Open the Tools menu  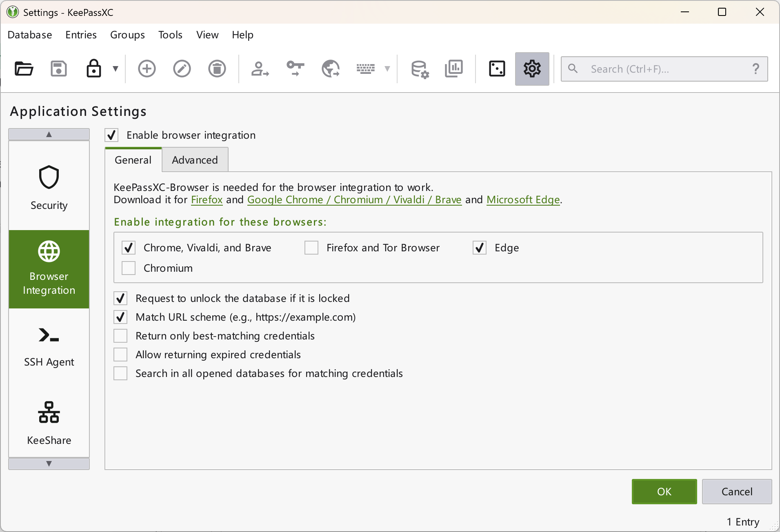[170, 35]
